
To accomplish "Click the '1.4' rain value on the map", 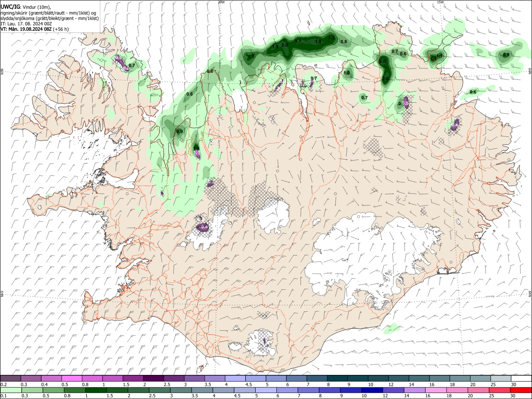I will 197,148.
